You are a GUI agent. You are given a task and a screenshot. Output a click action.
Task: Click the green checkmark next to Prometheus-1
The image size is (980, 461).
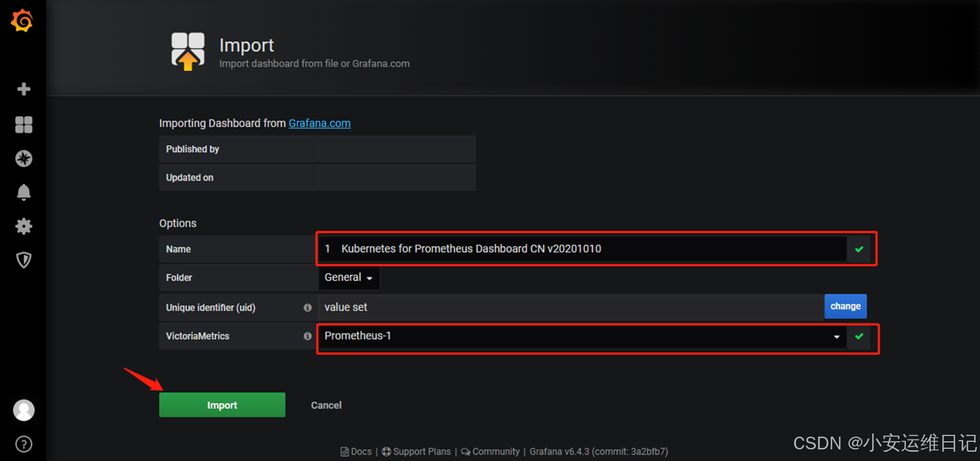pos(859,336)
